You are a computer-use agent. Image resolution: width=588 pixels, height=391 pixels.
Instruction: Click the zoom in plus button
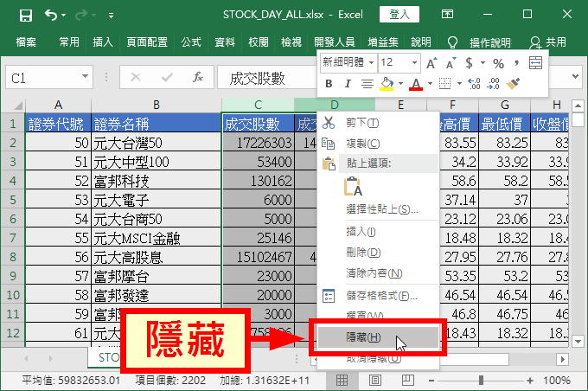[x=529, y=381]
